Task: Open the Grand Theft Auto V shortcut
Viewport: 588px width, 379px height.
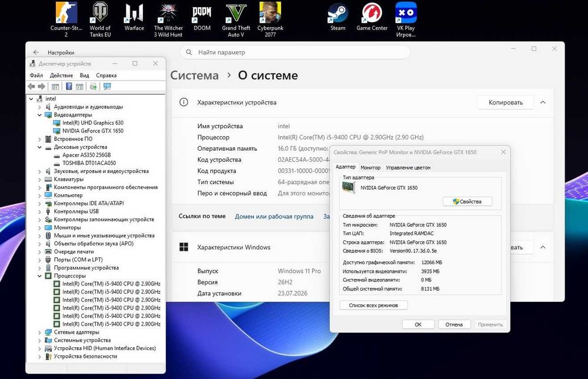Action: click(236, 19)
